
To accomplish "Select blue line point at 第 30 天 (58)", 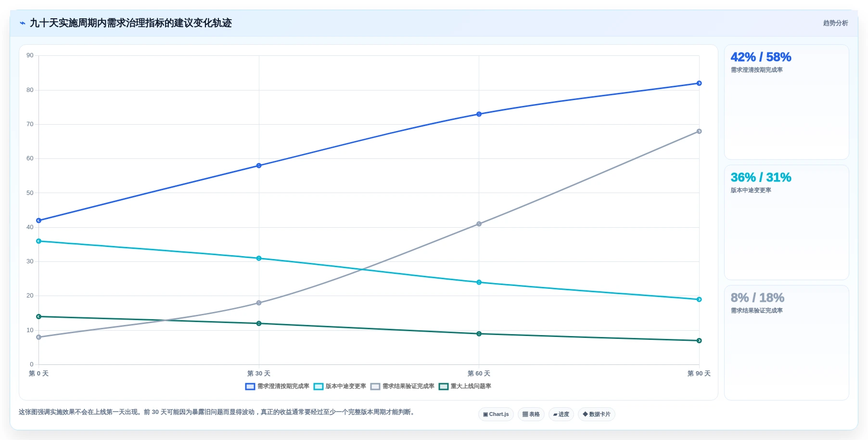I will click(x=259, y=166).
